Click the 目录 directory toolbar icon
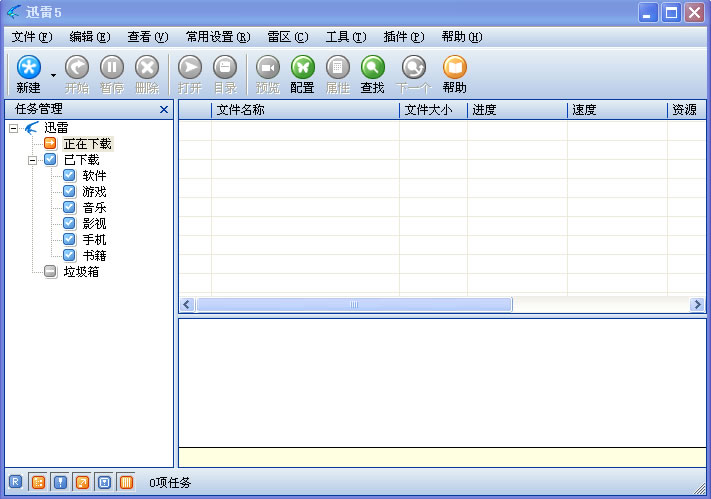The width and height of the screenshot is (711, 499). [x=225, y=68]
